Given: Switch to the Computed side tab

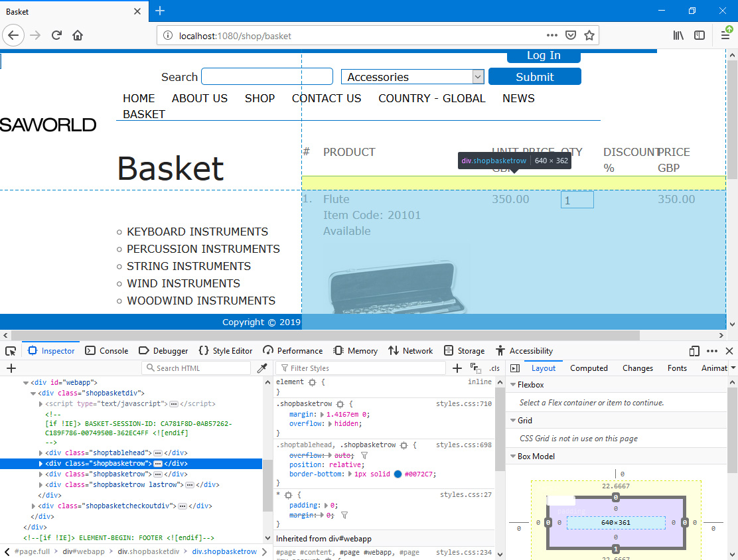Looking at the screenshot, I should click(x=589, y=368).
